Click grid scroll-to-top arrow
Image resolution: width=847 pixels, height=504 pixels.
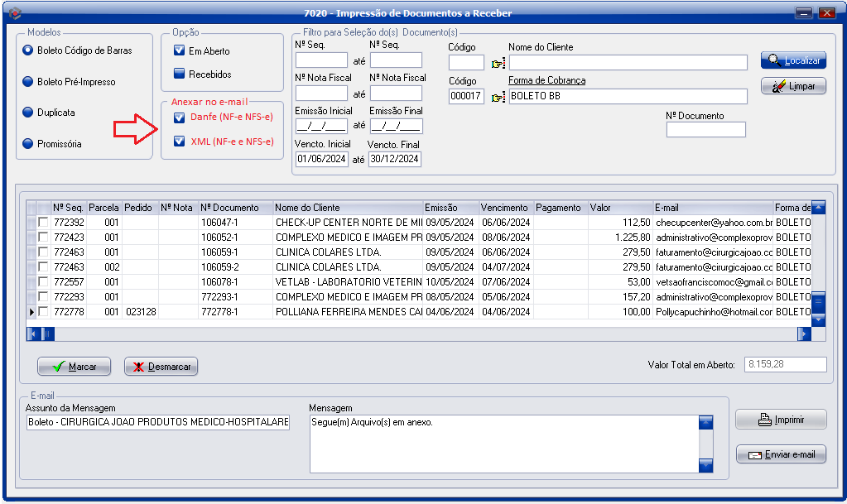(x=818, y=208)
